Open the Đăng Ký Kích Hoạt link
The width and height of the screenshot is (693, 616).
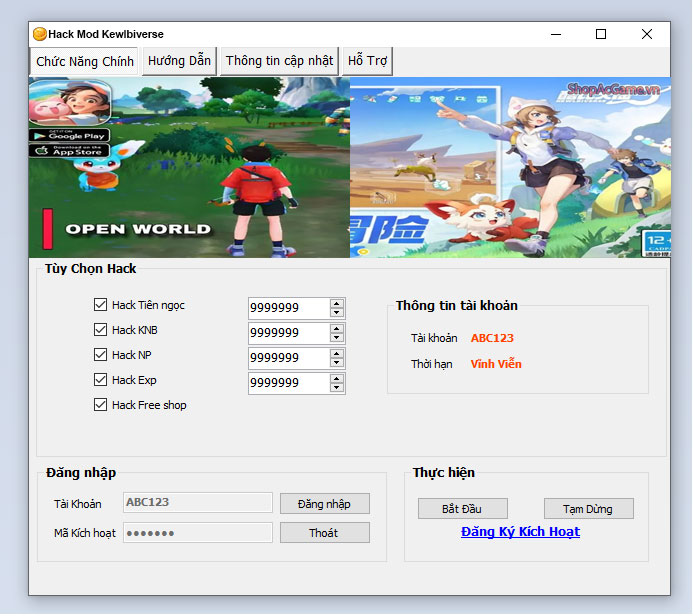pos(520,532)
